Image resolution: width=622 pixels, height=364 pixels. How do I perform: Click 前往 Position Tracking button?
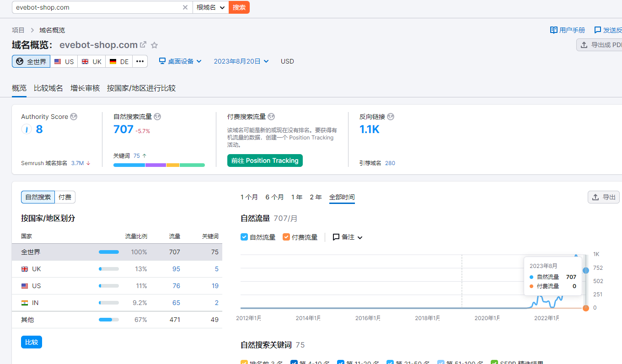[x=265, y=161]
